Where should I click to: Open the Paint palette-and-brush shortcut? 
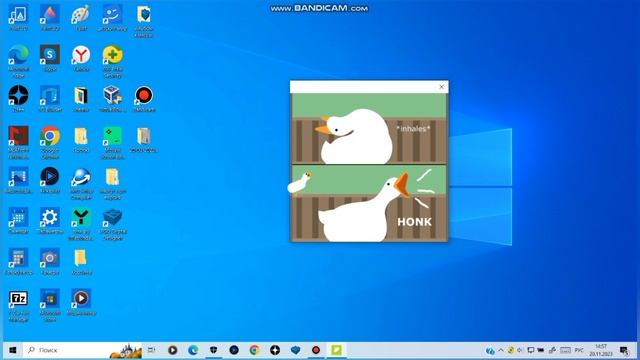81,18
